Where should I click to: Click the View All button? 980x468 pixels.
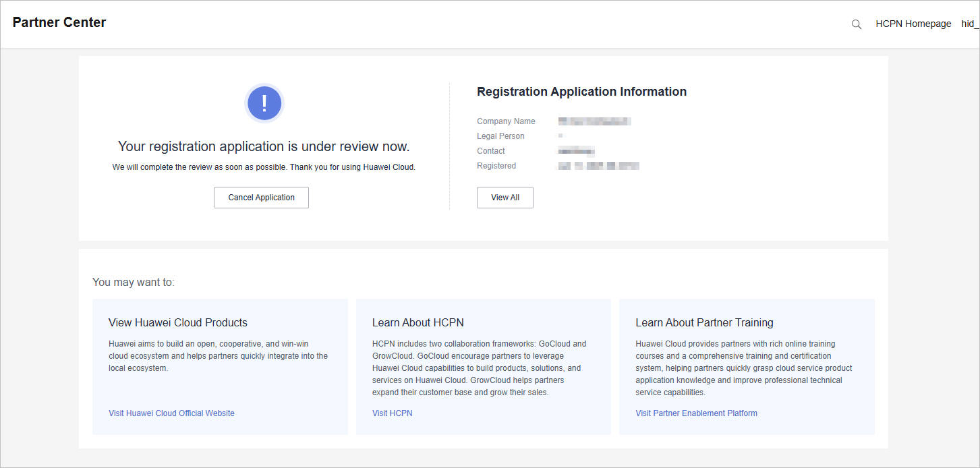point(505,198)
